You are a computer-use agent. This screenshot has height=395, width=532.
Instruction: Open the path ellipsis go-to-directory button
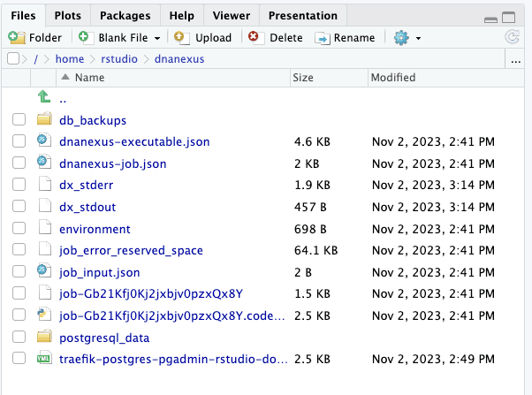pos(516,60)
